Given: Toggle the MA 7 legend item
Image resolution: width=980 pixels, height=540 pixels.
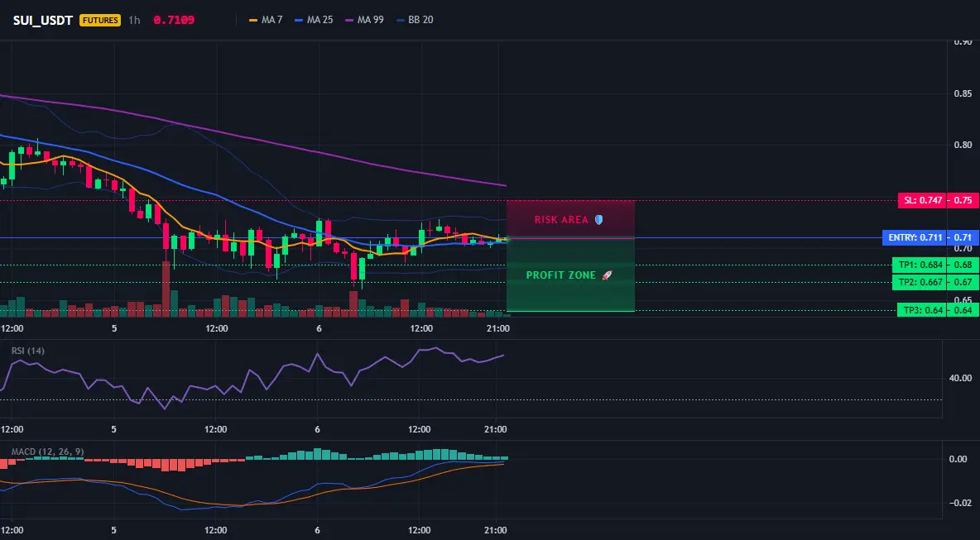Looking at the screenshot, I should point(266,20).
